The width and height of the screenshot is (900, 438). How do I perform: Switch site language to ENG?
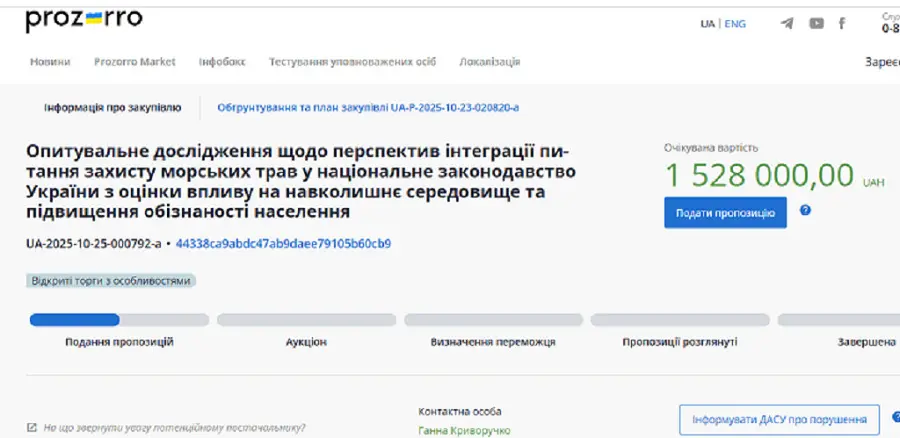[735, 24]
